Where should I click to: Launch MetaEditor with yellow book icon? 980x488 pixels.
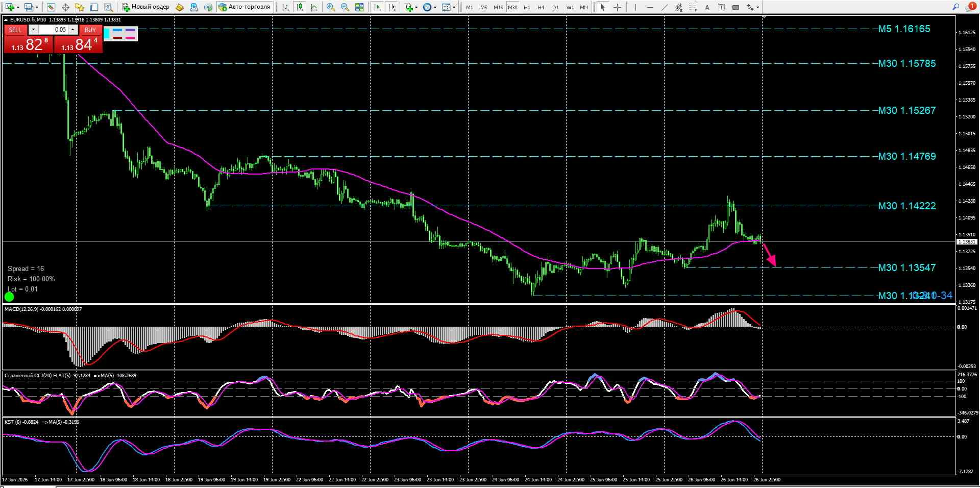180,7
